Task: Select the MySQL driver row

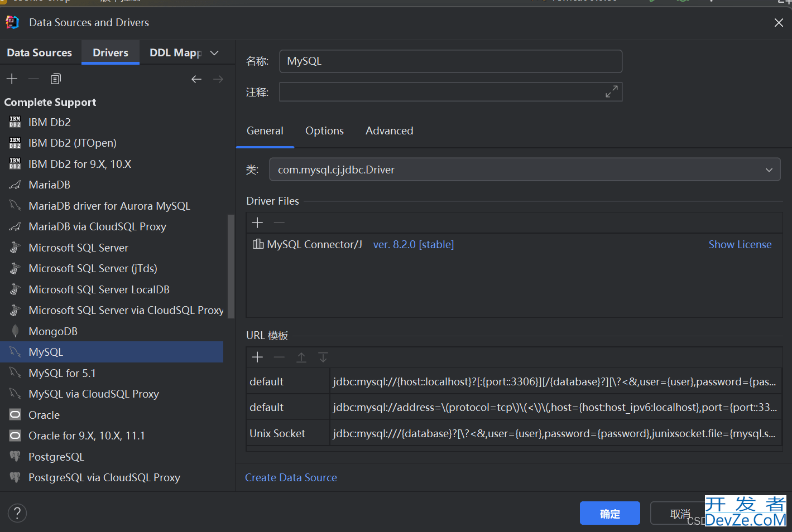Action: click(112, 352)
